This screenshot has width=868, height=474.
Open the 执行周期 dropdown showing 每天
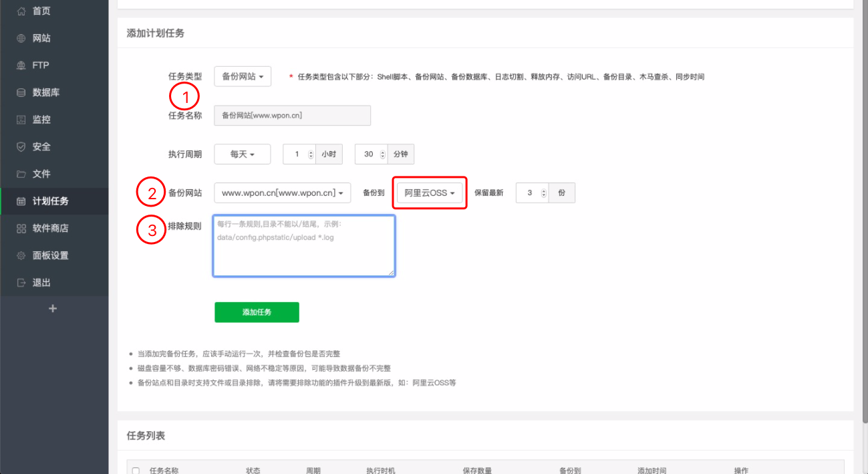[x=243, y=154]
